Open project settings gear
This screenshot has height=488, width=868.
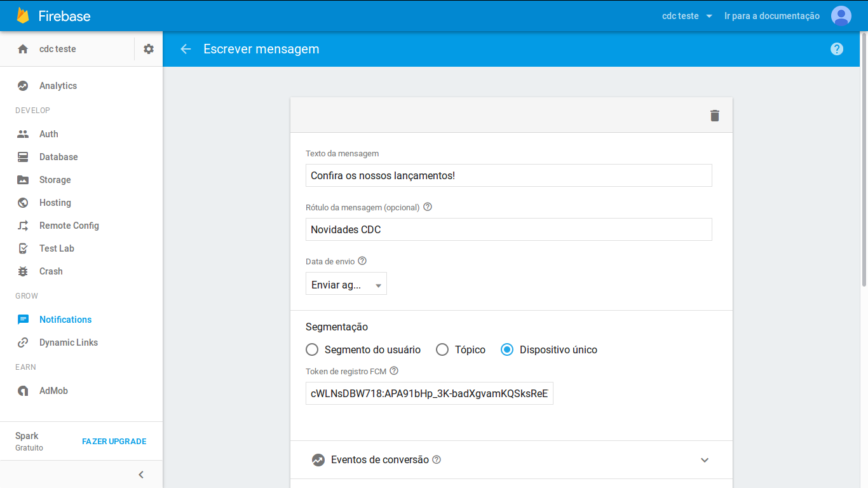[x=149, y=49]
